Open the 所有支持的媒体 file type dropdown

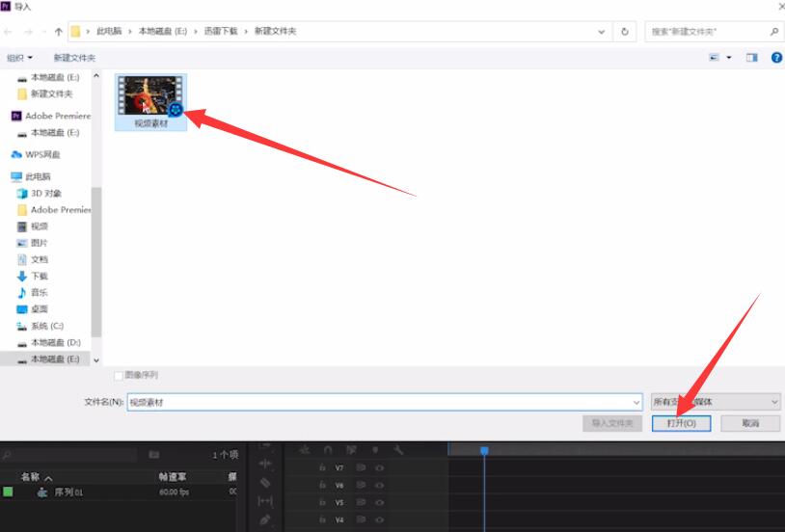coord(715,402)
